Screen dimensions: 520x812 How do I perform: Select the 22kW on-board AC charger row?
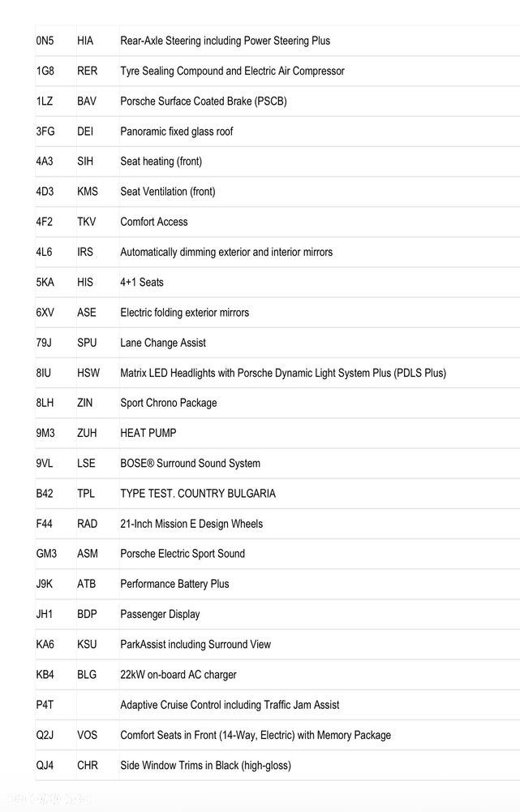pyautogui.click(x=178, y=675)
